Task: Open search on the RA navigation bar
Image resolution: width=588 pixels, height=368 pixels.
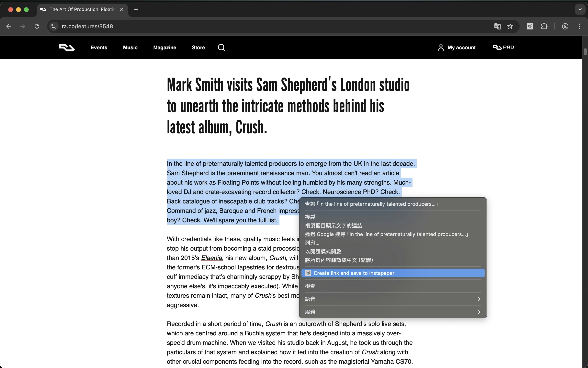Action: pyautogui.click(x=221, y=48)
